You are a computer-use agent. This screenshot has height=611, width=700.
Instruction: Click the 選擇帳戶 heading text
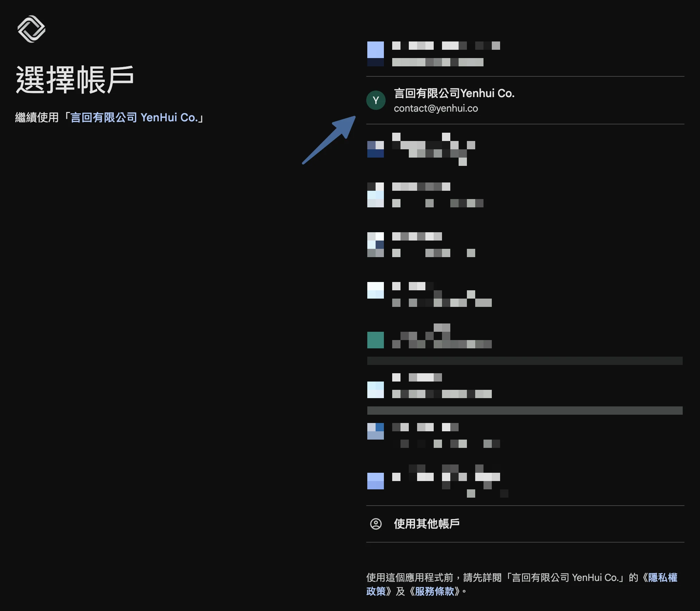(75, 80)
